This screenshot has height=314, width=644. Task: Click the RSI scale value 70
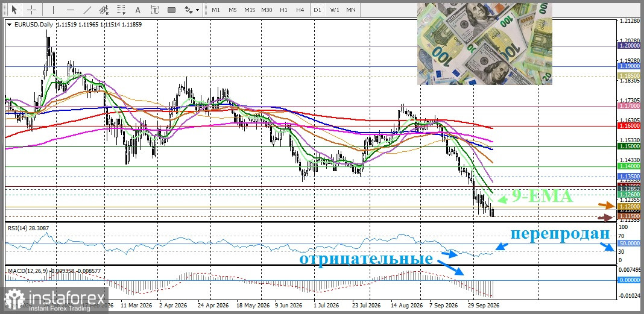(622, 236)
